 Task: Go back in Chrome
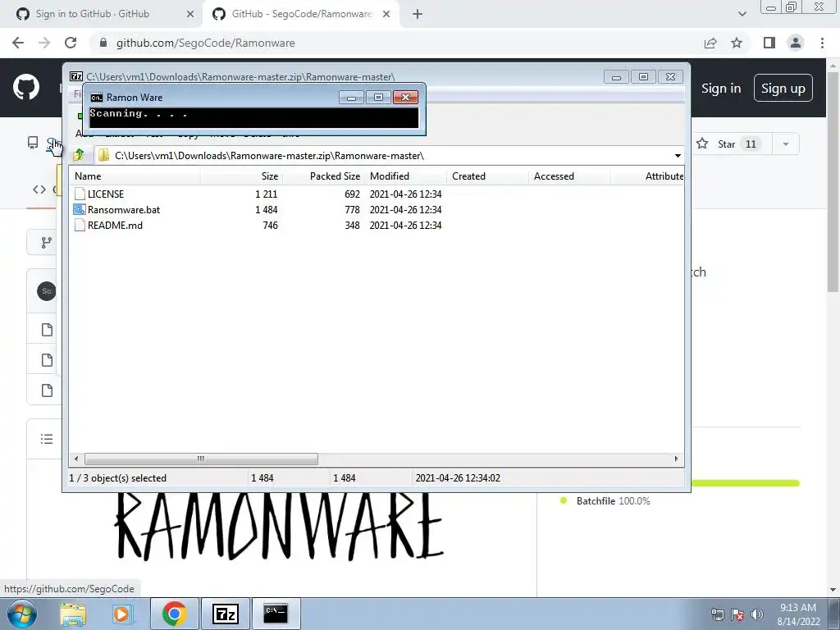(x=18, y=43)
